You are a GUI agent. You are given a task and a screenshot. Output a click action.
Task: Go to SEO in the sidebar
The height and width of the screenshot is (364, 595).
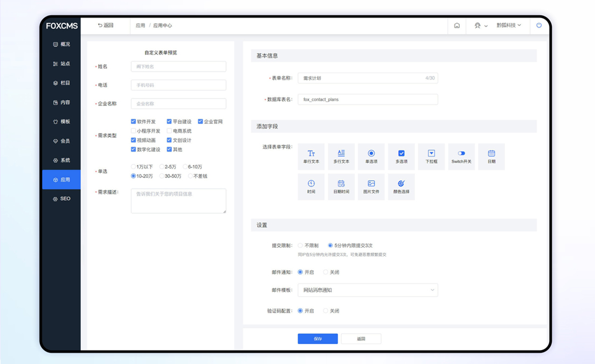(61, 199)
